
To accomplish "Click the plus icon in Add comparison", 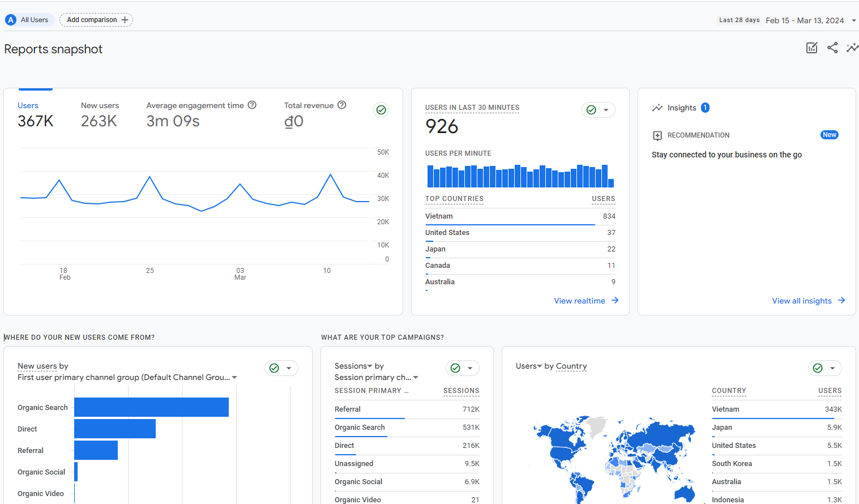I will click(125, 20).
